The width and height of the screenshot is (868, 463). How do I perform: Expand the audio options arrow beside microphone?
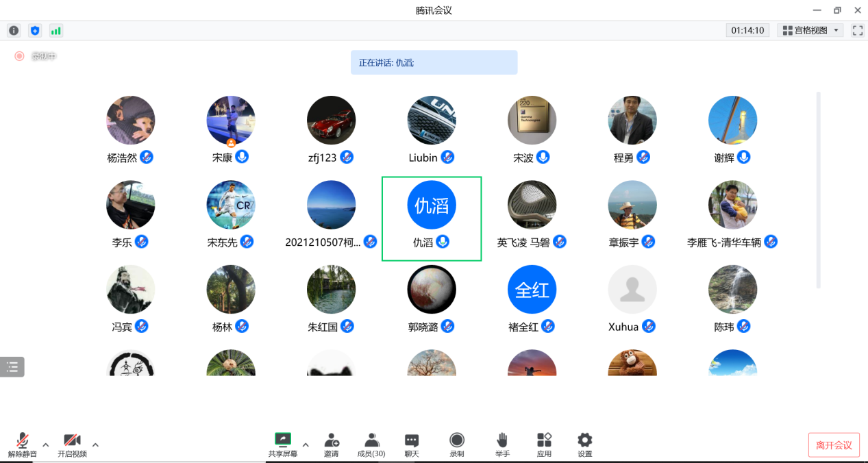pyautogui.click(x=46, y=445)
